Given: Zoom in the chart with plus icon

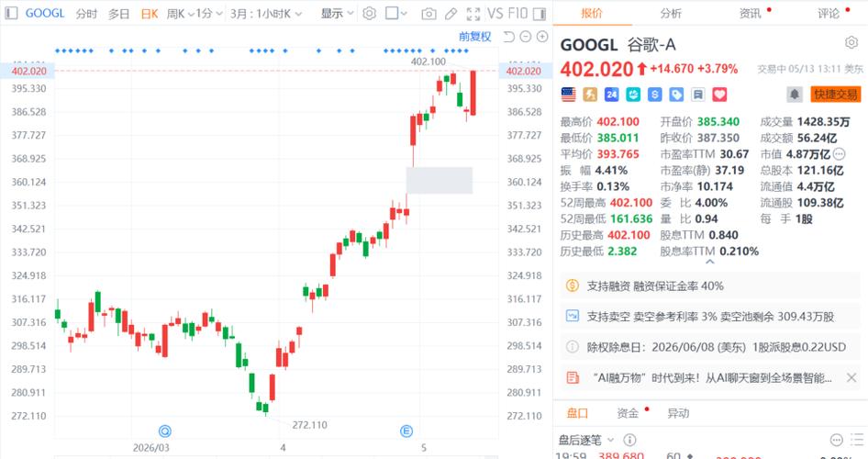Looking at the screenshot, I should click(x=542, y=37).
